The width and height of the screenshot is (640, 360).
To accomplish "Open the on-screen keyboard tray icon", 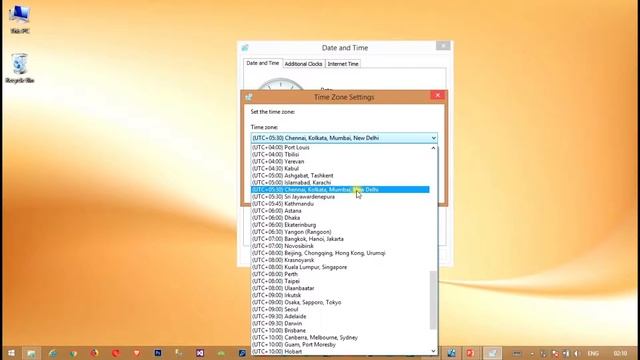I will [x=516, y=353].
